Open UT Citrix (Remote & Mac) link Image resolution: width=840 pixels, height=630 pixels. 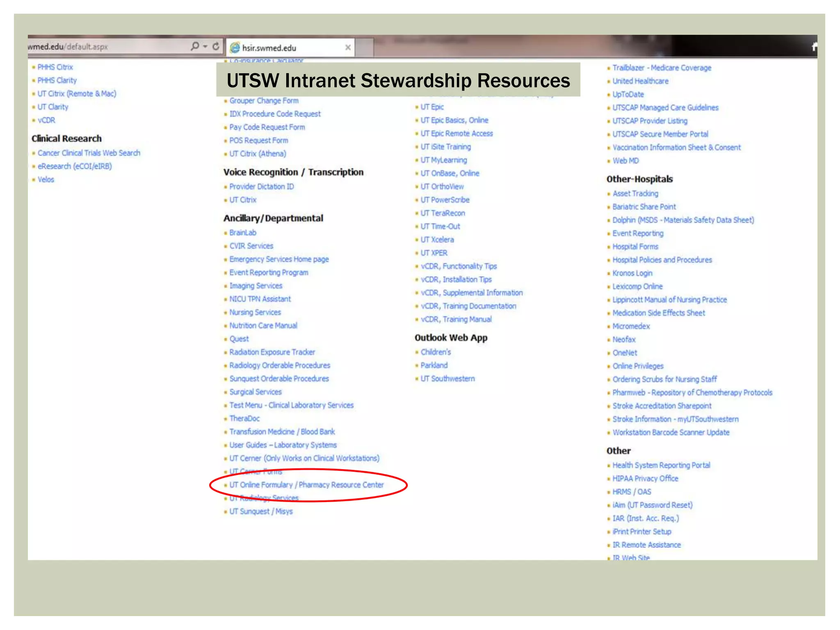[77, 94]
